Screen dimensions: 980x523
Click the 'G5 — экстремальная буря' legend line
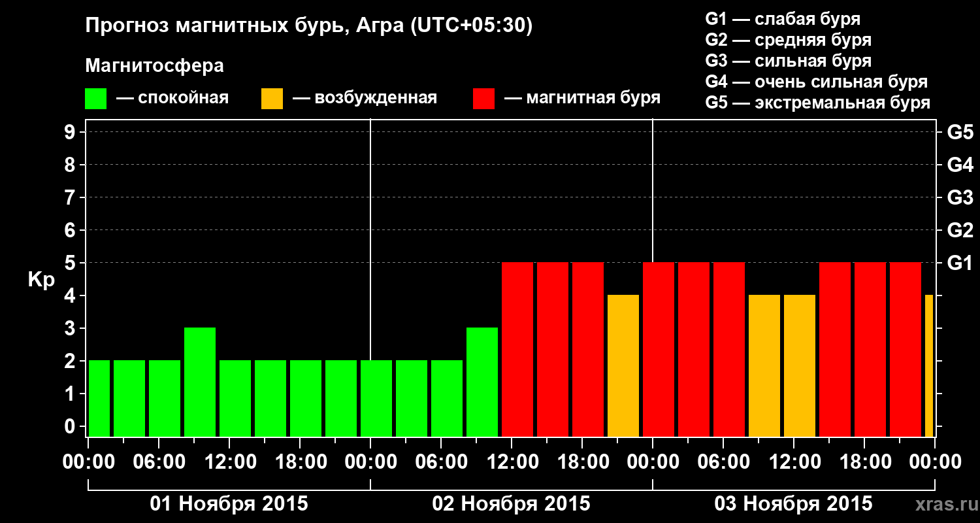[817, 103]
